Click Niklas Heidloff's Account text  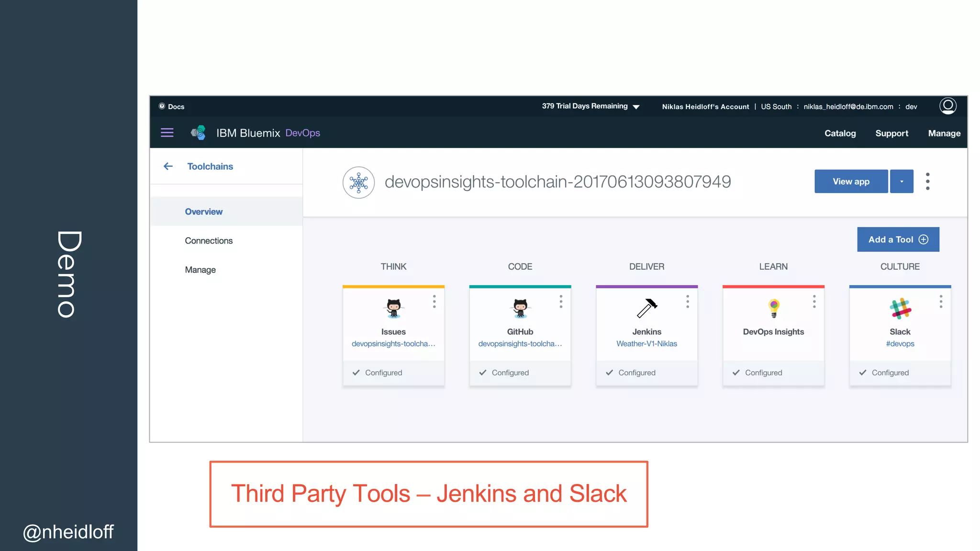coord(705,107)
